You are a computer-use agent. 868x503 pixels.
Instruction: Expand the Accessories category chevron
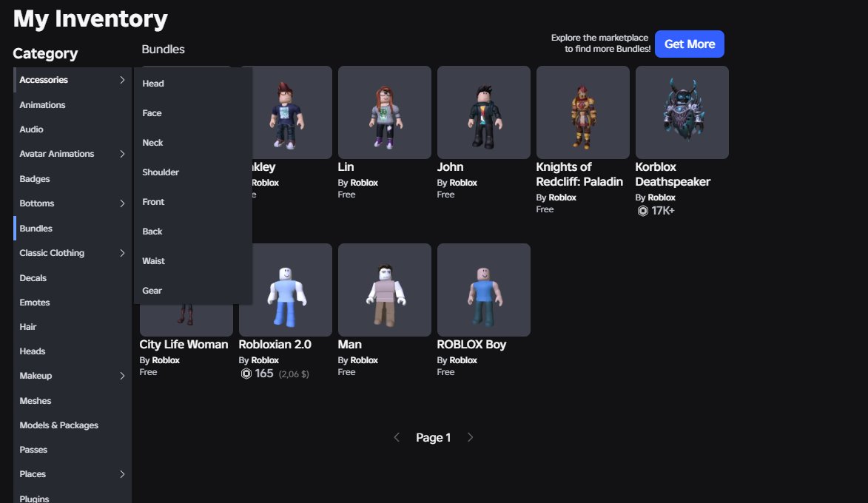click(x=122, y=80)
